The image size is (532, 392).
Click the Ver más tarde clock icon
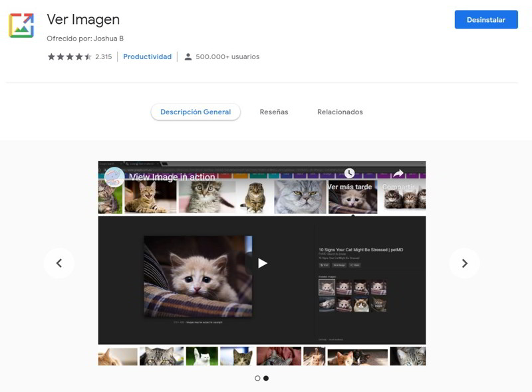click(349, 173)
